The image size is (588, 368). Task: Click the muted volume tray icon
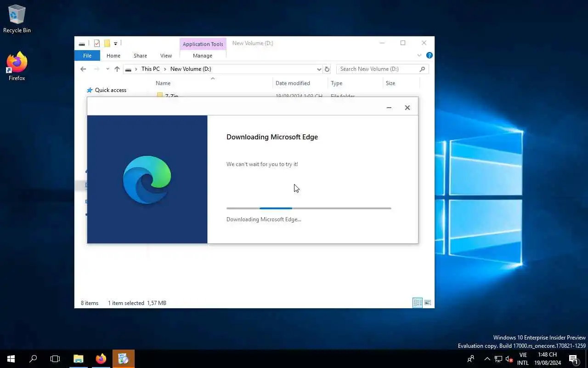509,359
